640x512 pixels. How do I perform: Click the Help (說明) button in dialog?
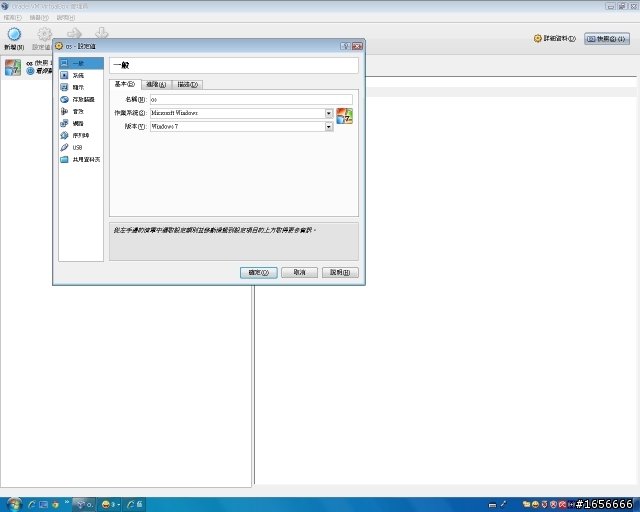click(x=340, y=272)
